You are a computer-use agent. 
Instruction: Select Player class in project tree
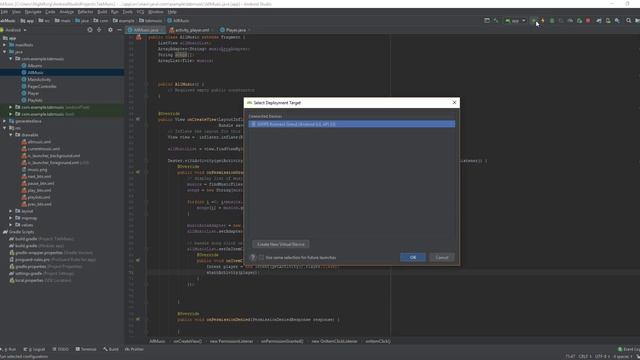[33, 93]
